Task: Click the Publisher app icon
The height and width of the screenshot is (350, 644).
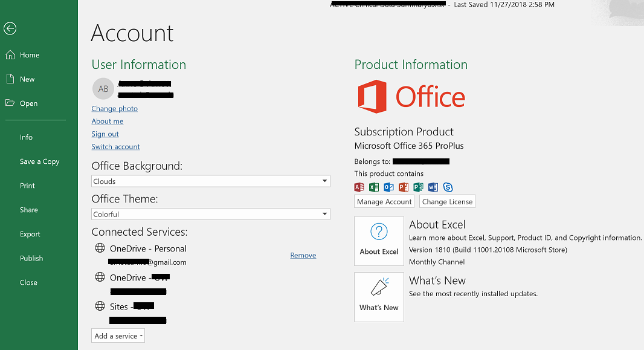Action: pyautogui.click(x=418, y=187)
